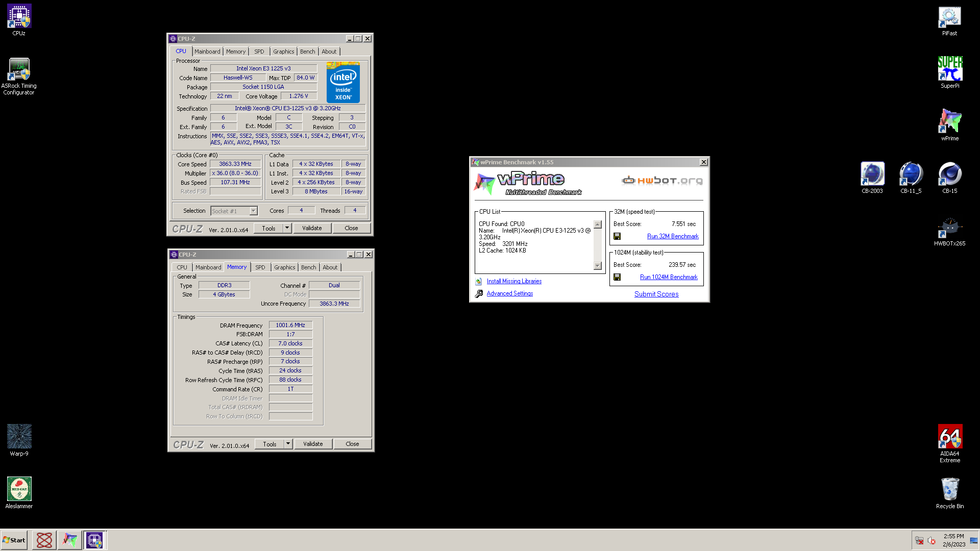Minimize the top CPU-Z window
This screenshot has width=980, height=551.
[350, 39]
